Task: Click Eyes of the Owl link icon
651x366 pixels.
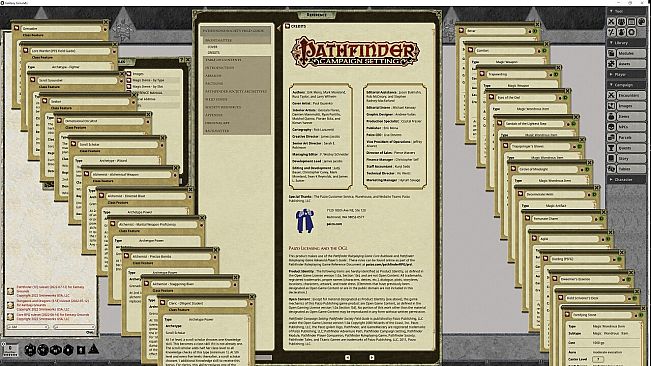Action: 491,98
